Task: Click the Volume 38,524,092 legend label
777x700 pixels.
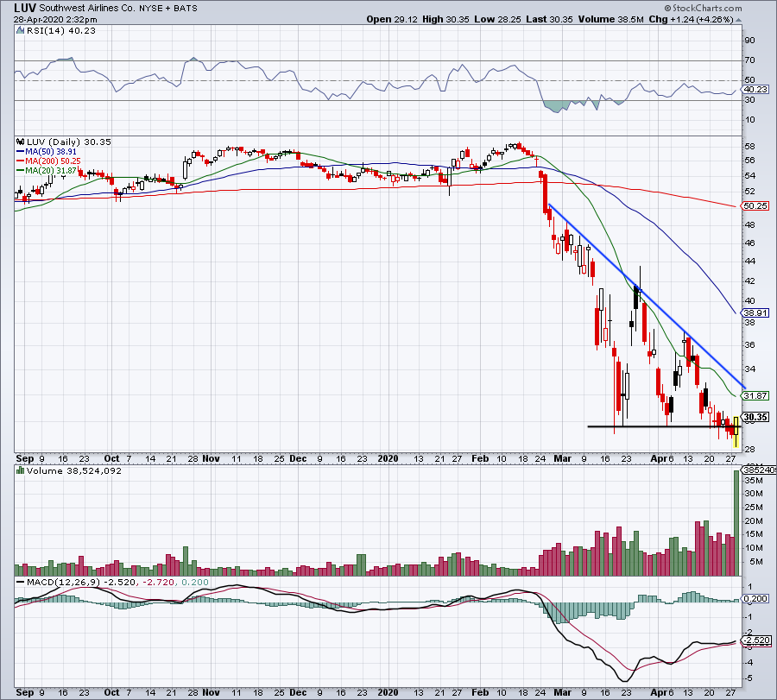Action: pyautogui.click(x=74, y=470)
